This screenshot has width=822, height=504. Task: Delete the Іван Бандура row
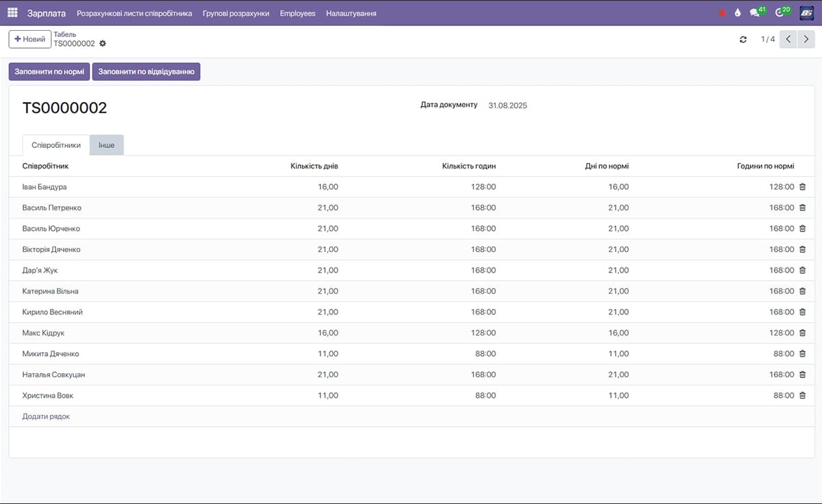pos(802,187)
